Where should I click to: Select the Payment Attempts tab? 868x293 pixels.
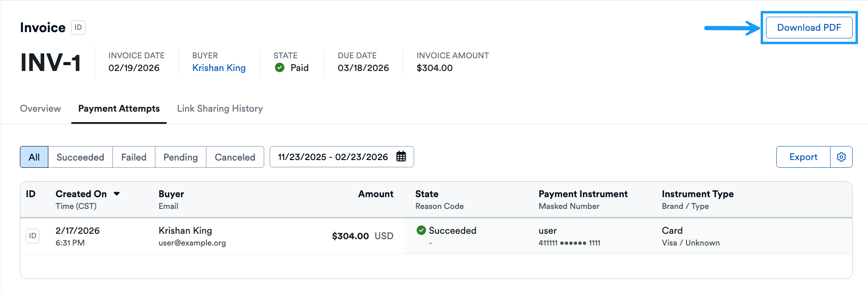(119, 109)
